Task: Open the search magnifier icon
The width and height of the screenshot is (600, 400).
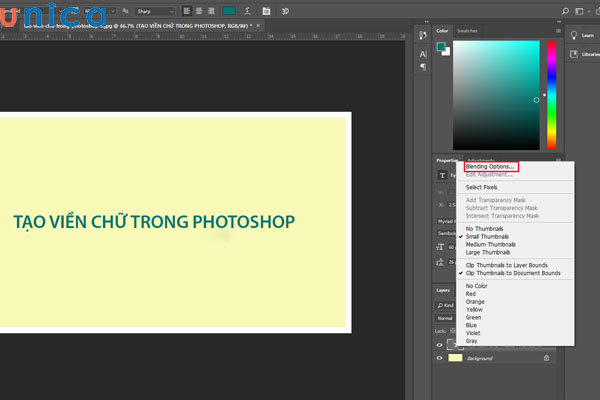Action: 565,11
